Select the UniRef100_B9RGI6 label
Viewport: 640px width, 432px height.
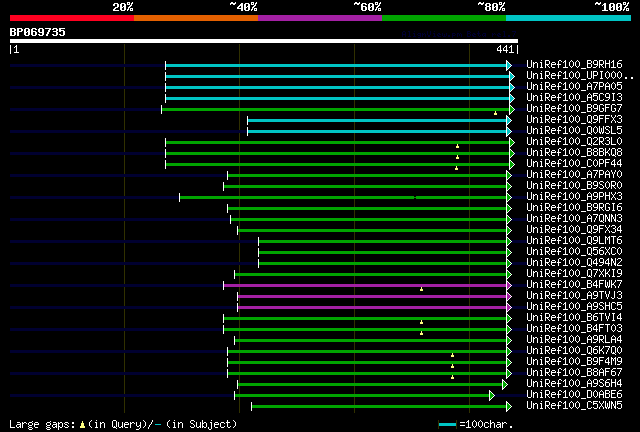(x=574, y=207)
